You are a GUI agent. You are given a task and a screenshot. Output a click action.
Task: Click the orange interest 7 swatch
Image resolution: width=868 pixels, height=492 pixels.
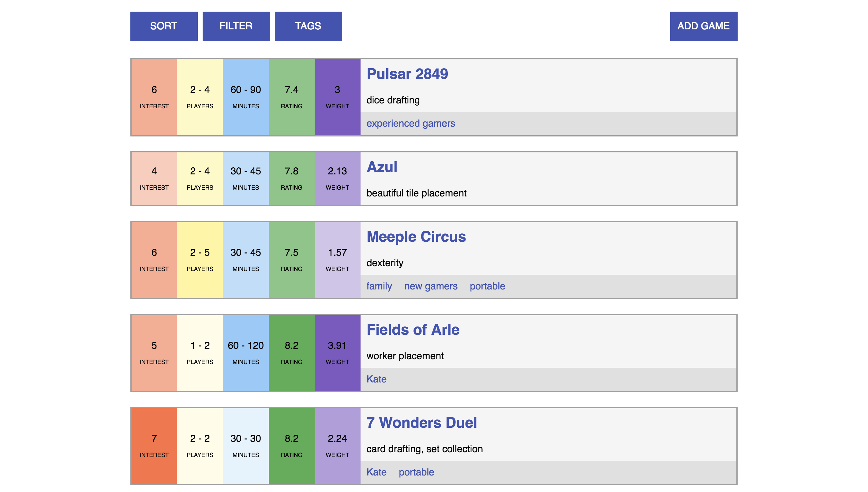[154, 446]
